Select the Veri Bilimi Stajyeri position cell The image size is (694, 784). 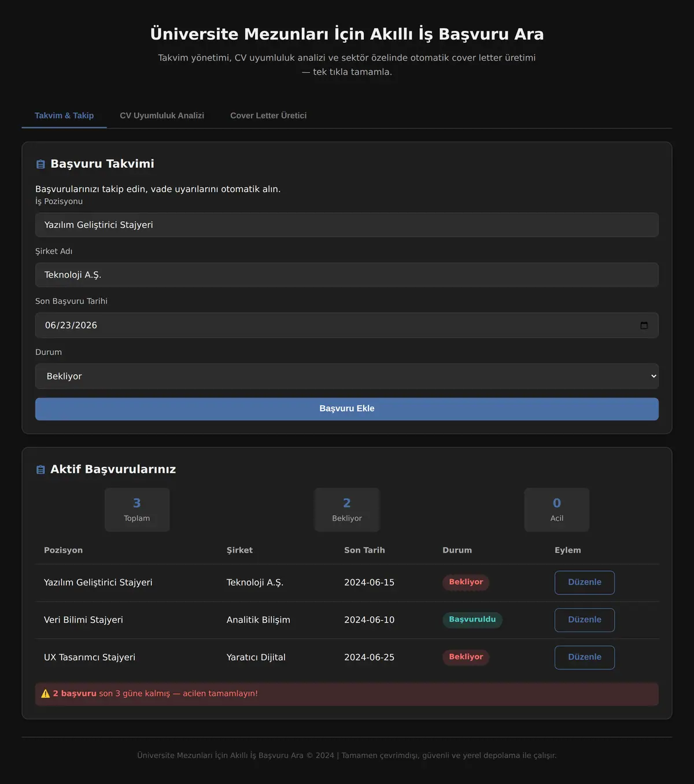(83, 620)
